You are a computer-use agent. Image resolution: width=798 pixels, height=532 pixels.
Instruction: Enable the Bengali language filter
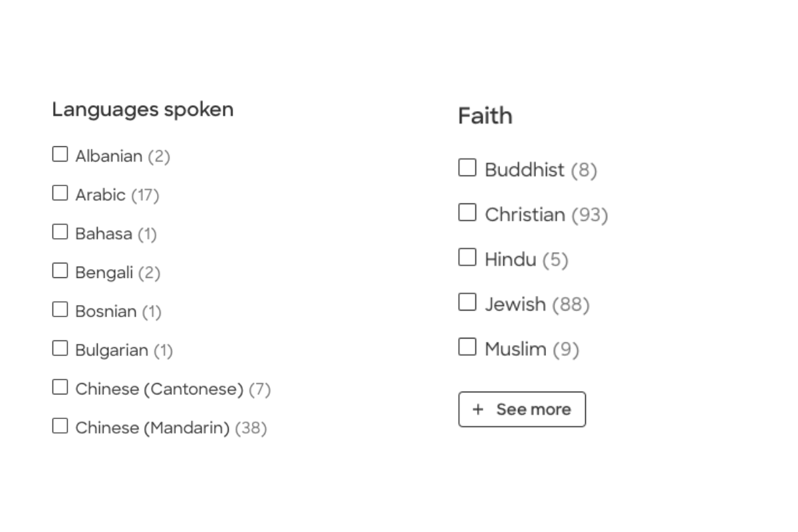(x=60, y=271)
